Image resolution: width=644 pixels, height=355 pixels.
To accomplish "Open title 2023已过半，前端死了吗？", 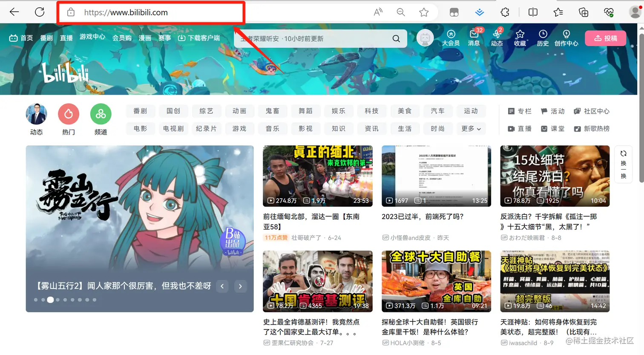I will click(423, 216).
